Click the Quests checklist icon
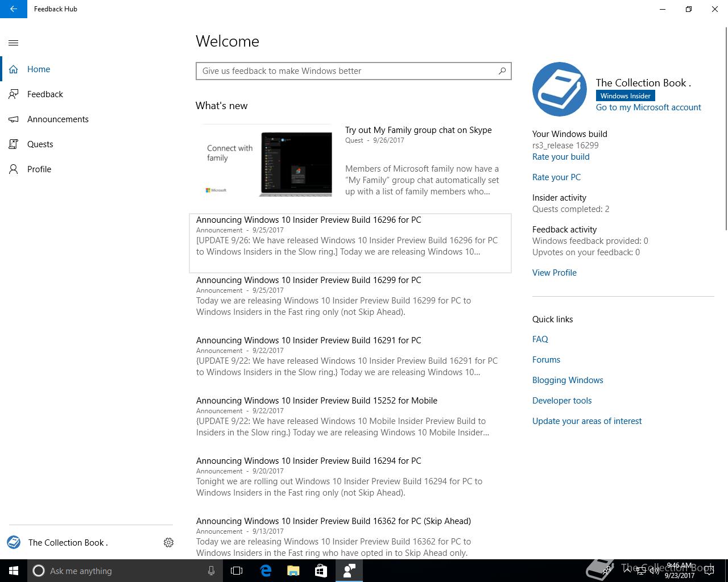This screenshot has width=728, height=582. pyautogui.click(x=14, y=144)
